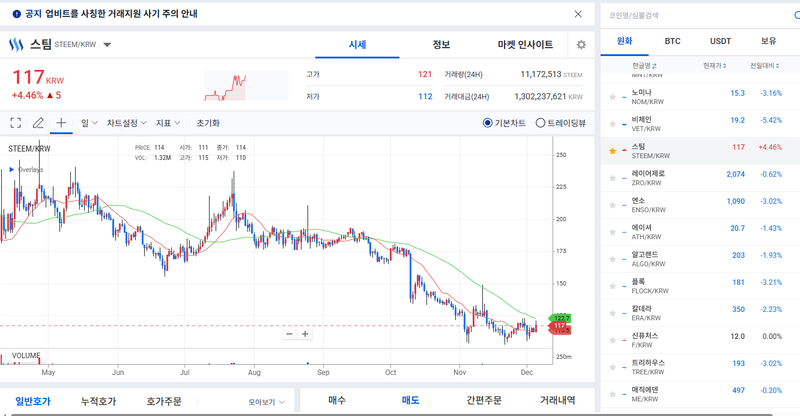The height and width of the screenshot is (416, 800).
Task: Open the 차트설정 dropdown
Action: 126,123
